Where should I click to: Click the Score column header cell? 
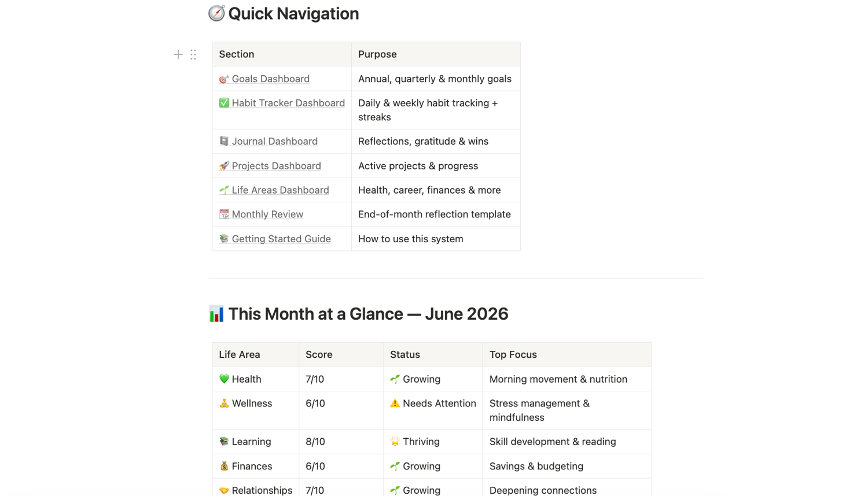(x=341, y=354)
